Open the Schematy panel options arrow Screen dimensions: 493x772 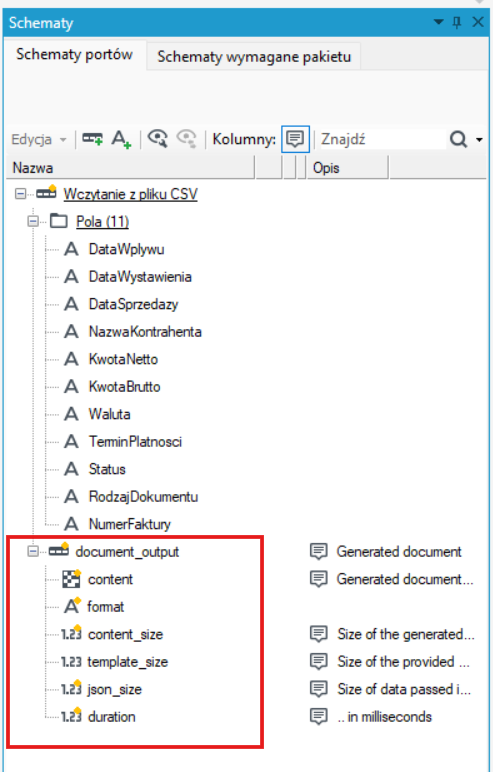point(438,22)
